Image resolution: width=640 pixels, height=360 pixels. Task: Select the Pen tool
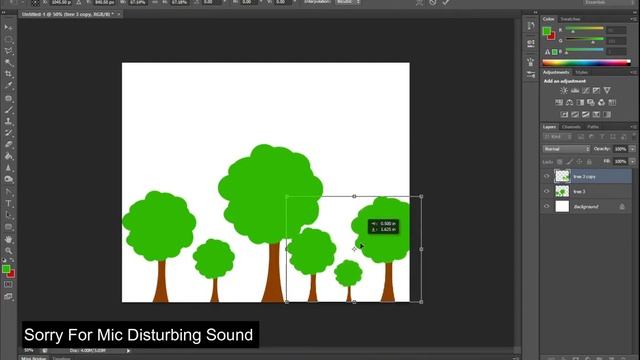point(8,191)
